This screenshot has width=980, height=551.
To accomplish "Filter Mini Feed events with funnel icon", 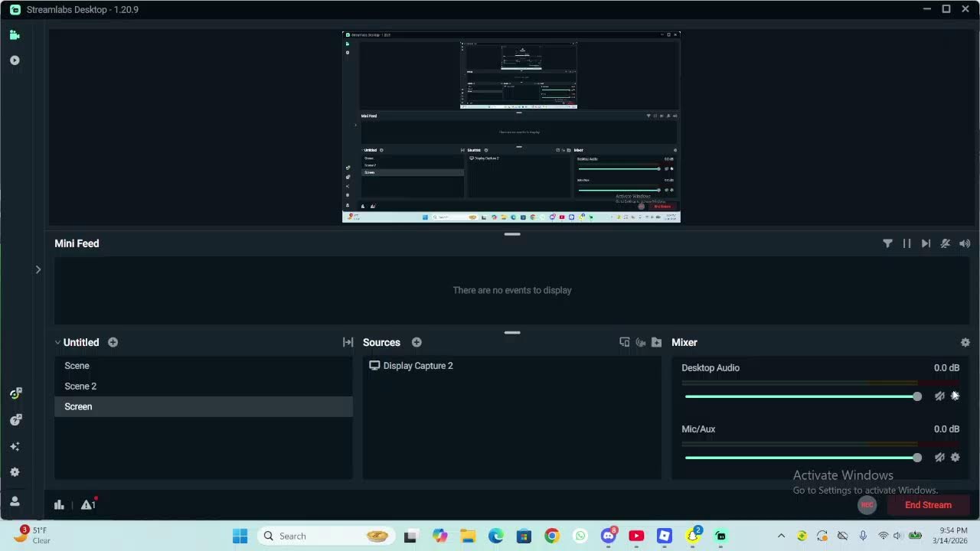I will 887,243.
